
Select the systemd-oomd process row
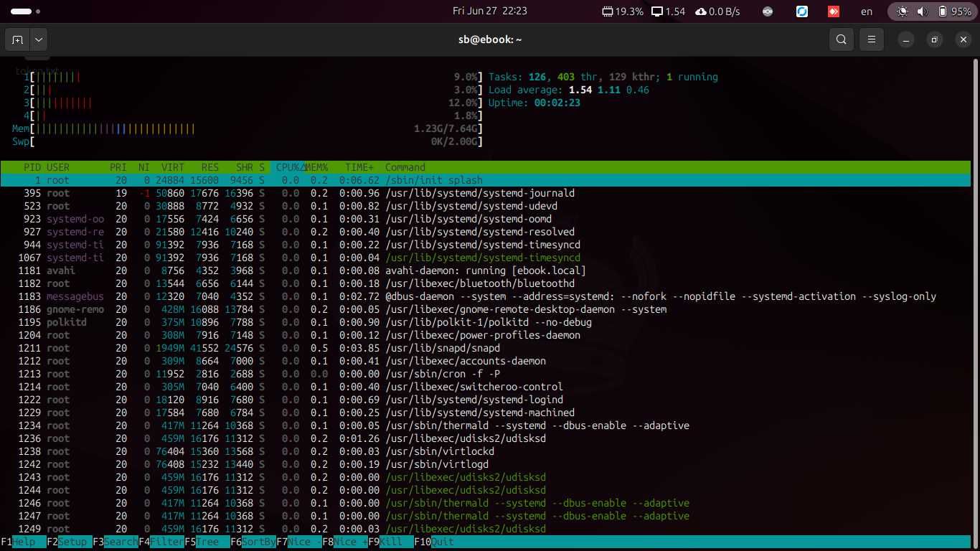(486, 219)
